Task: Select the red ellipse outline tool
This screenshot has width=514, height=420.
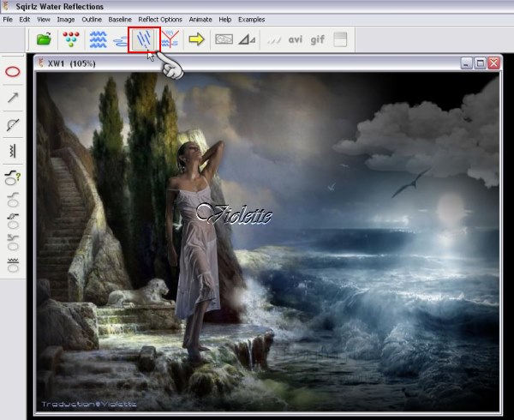Action: (x=14, y=72)
